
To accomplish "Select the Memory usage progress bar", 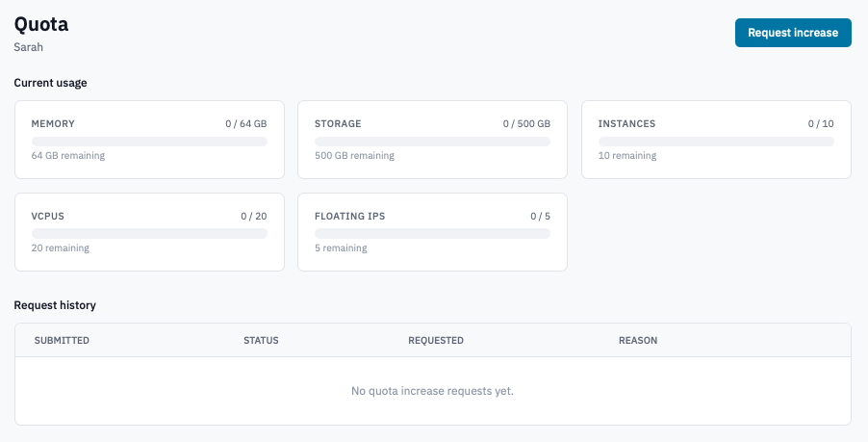I will click(149, 142).
